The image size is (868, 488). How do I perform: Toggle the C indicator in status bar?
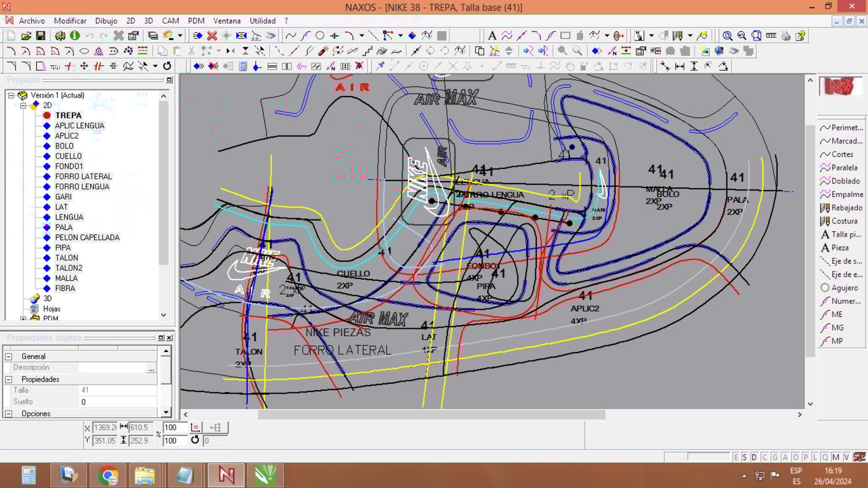click(x=764, y=457)
